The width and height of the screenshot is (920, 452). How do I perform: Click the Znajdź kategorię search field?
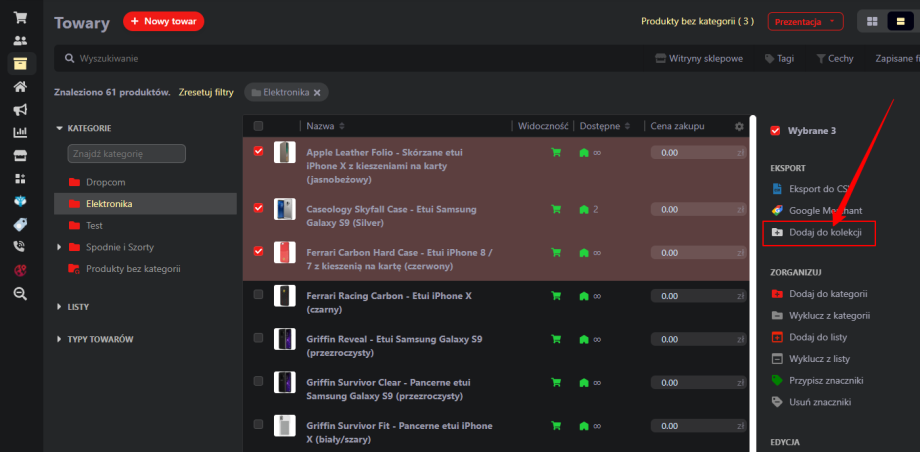click(x=126, y=154)
